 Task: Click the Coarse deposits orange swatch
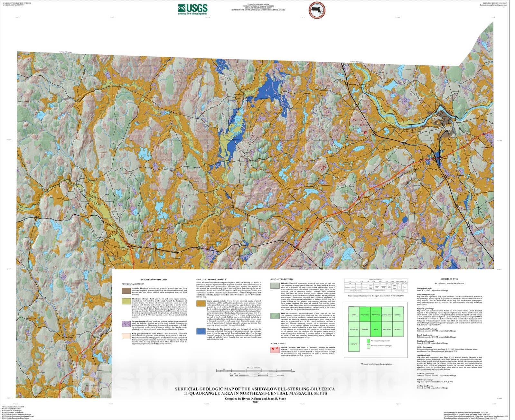pyautogui.click(x=201, y=303)
